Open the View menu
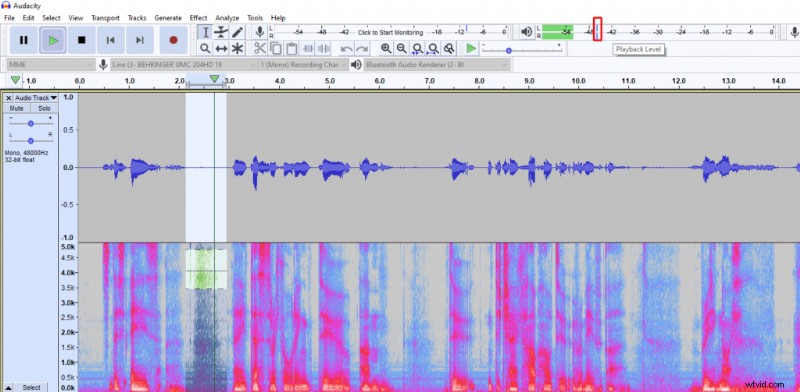Screen dimensions: 800x392 click(x=76, y=18)
